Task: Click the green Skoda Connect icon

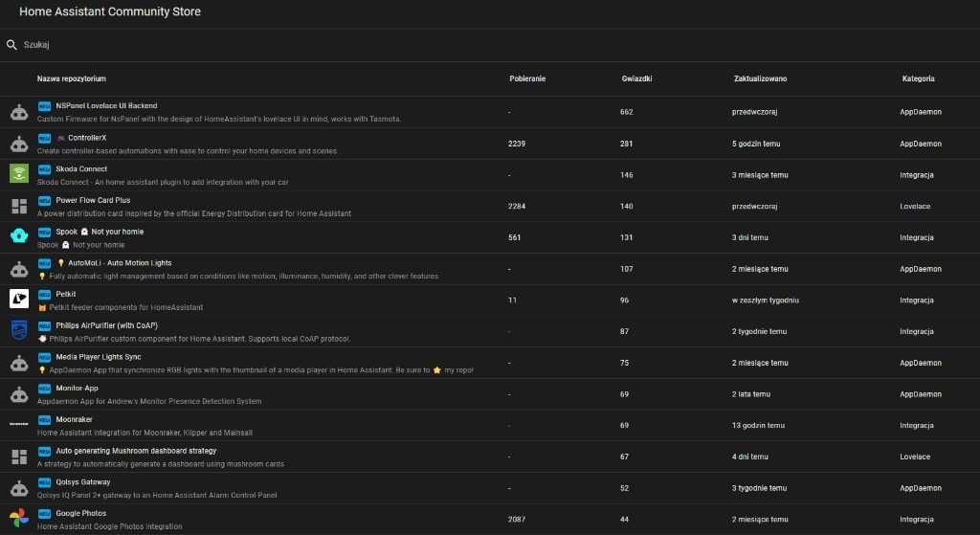Action: 19,173
